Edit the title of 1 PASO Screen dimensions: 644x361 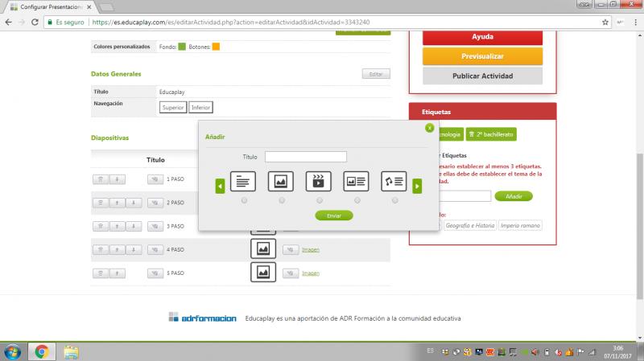pos(155,179)
